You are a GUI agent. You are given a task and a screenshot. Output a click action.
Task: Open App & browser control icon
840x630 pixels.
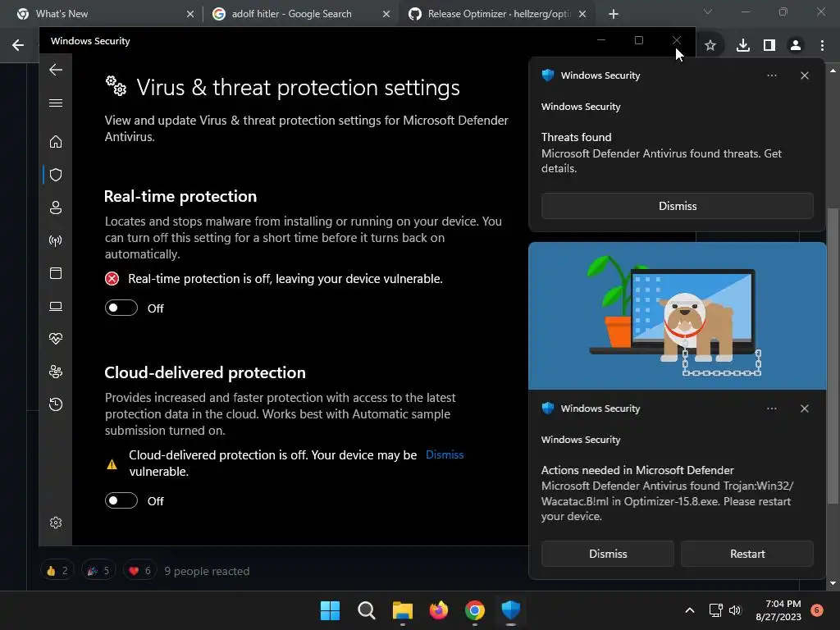click(x=56, y=273)
